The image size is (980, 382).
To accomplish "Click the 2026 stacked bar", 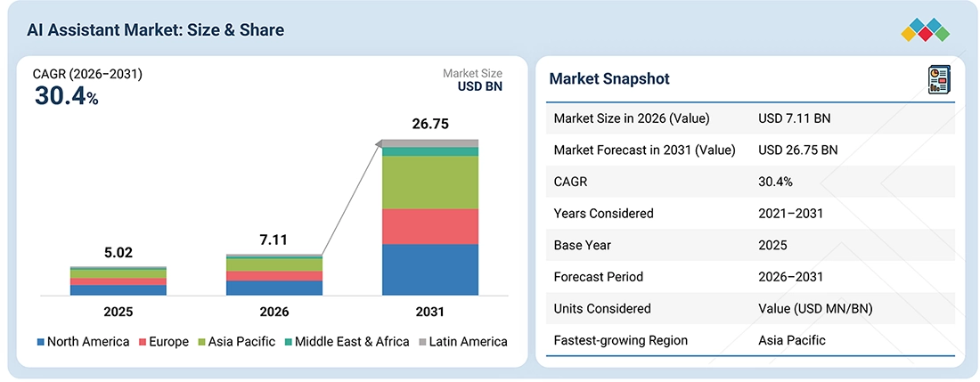I will (x=274, y=274).
